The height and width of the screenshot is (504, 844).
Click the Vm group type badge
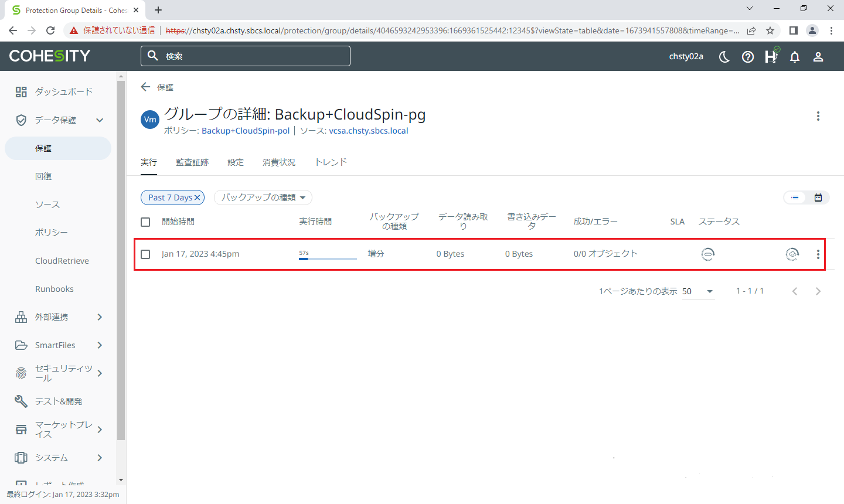pyautogui.click(x=150, y=119)
